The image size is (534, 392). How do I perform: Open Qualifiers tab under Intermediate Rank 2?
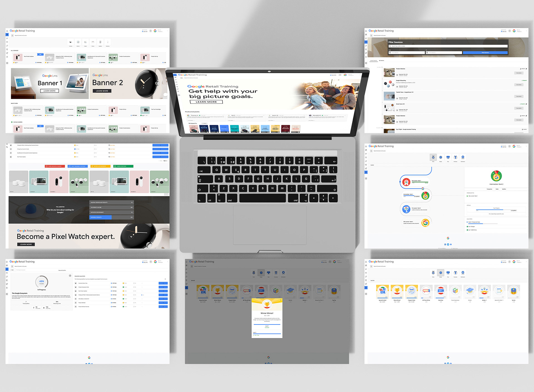click(504, 189)
